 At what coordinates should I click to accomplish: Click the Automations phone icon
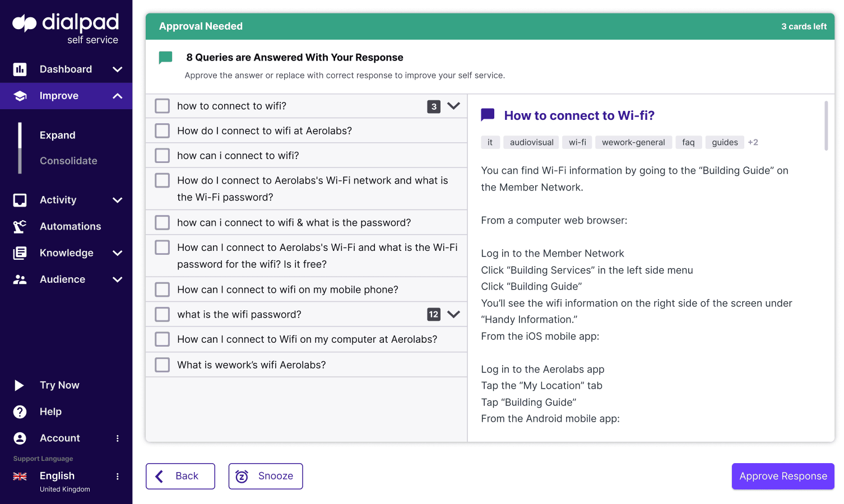(x=20, y=226)
